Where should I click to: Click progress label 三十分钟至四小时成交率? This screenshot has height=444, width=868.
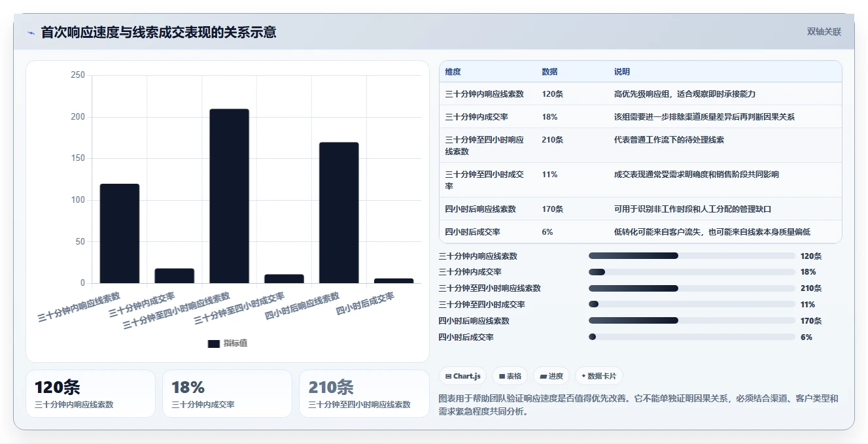(x=482, y=305)
